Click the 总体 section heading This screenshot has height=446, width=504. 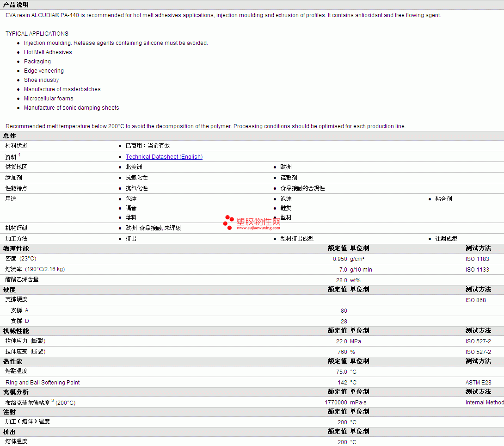pyautogui.click(x=9, y=136)
